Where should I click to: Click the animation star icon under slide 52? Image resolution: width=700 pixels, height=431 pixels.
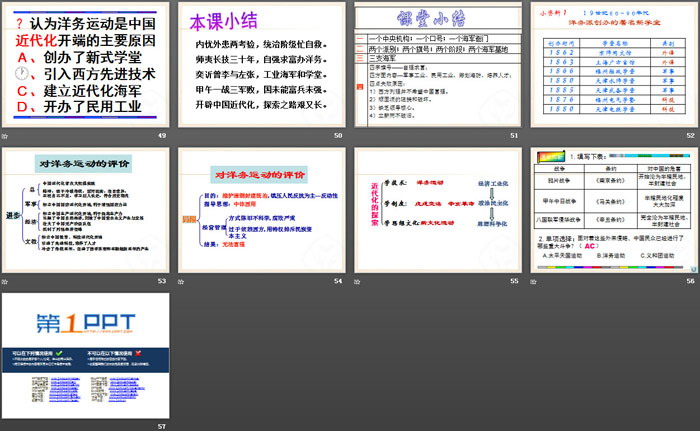tap(534, 135)
